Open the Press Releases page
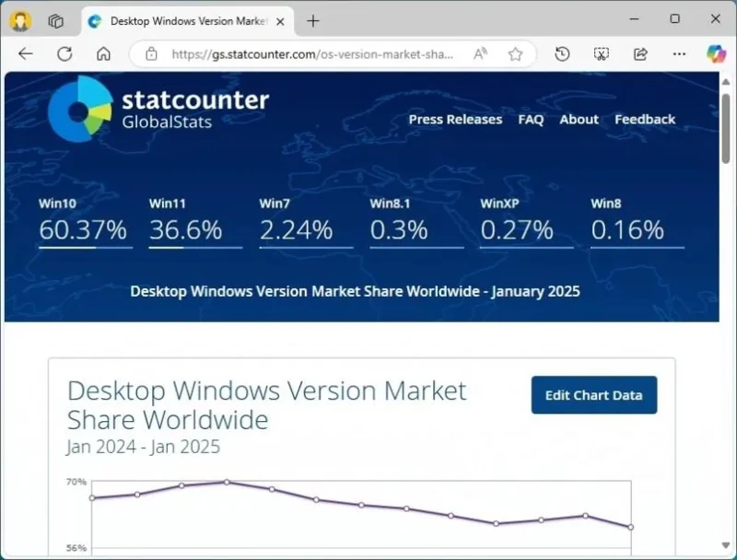 (x=455, y=120)
